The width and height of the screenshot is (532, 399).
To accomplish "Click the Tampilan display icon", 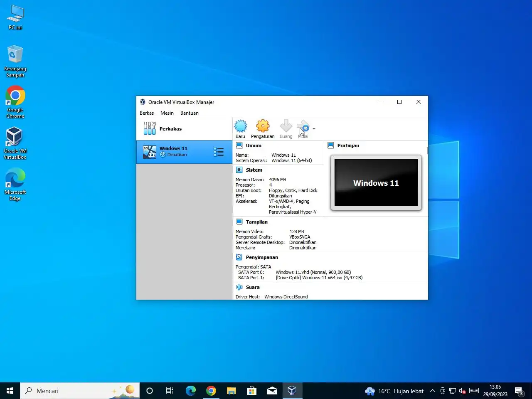I will pos(239,222).
